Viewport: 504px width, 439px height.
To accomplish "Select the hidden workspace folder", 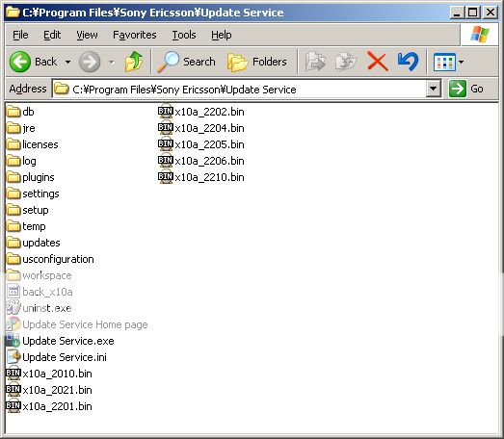I will click(x=39, y=275).
